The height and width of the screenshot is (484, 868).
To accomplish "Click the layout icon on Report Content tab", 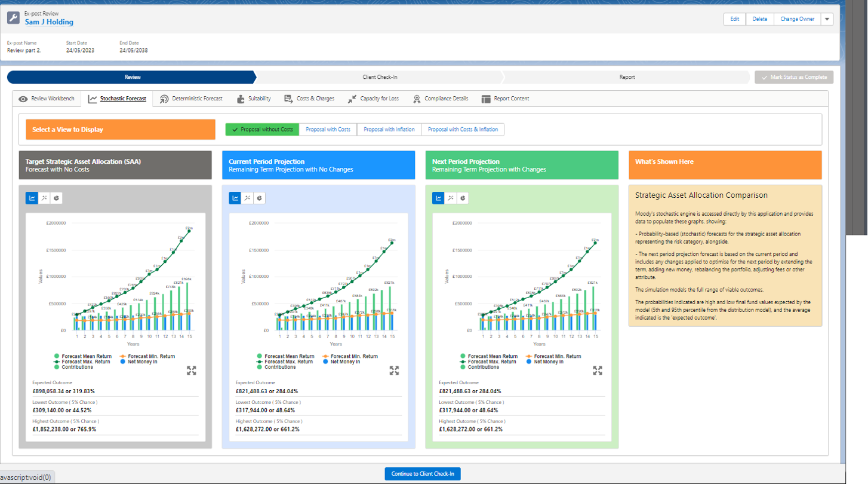I will [486, 99].
